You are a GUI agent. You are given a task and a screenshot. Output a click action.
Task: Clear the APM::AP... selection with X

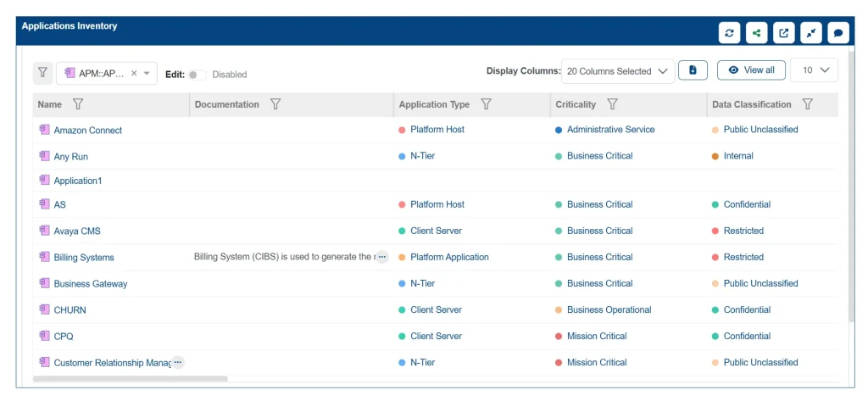click(x=134, y=73)
